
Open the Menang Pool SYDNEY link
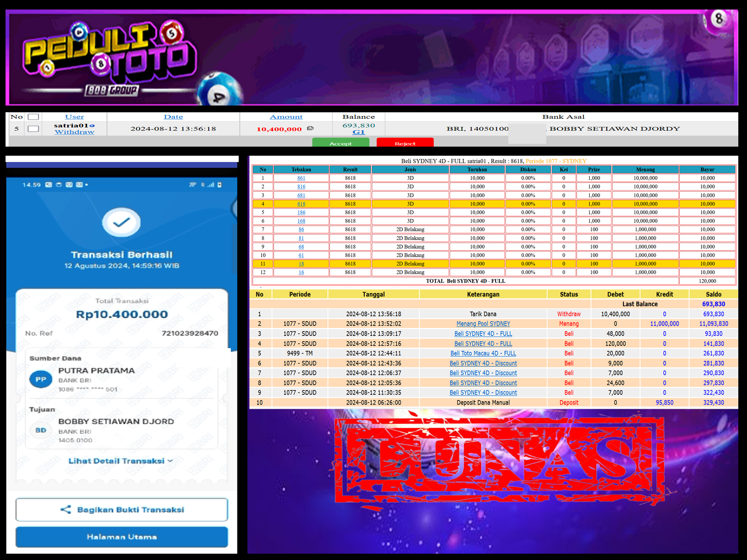483,324
